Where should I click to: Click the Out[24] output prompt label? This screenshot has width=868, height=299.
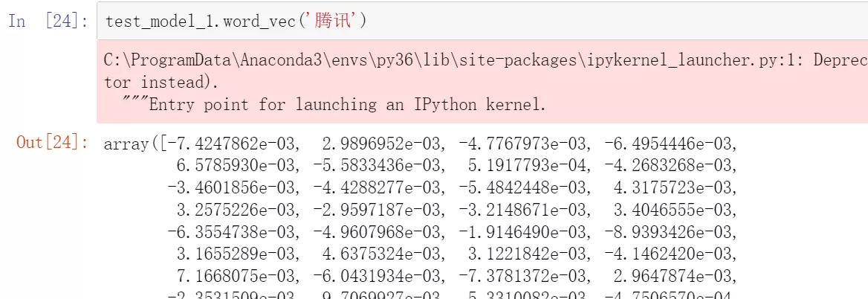pos(53,143)
